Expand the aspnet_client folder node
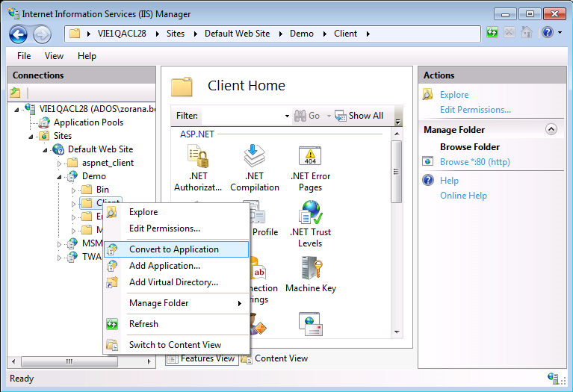This screenshot has width=573, height=392. [61, 163]
